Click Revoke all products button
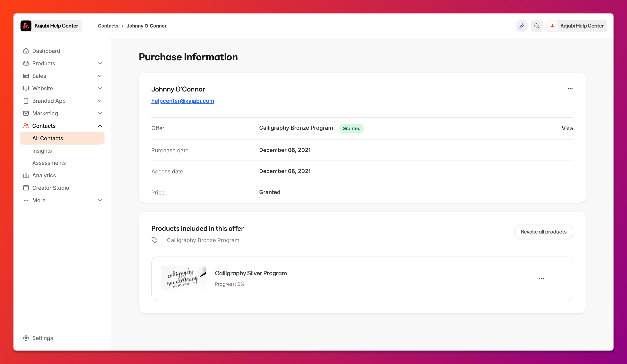Viewport: 627px width, 364px height. [544, 232]
